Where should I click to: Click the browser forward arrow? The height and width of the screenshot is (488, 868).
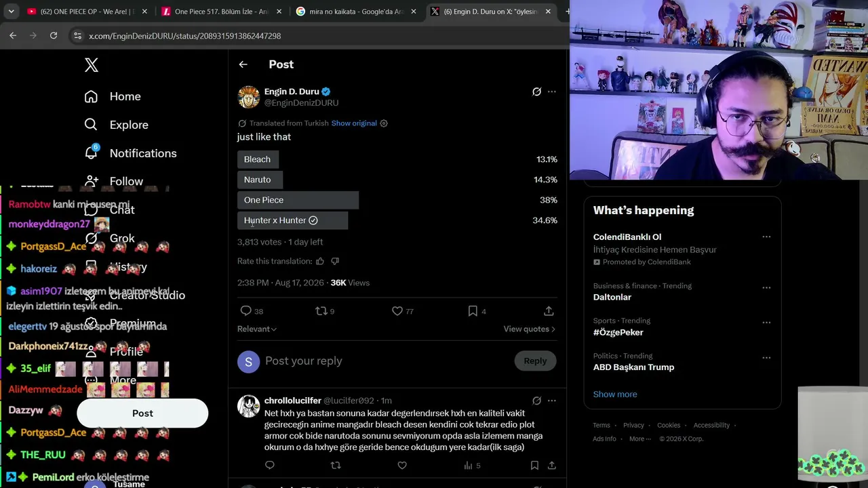33,36
